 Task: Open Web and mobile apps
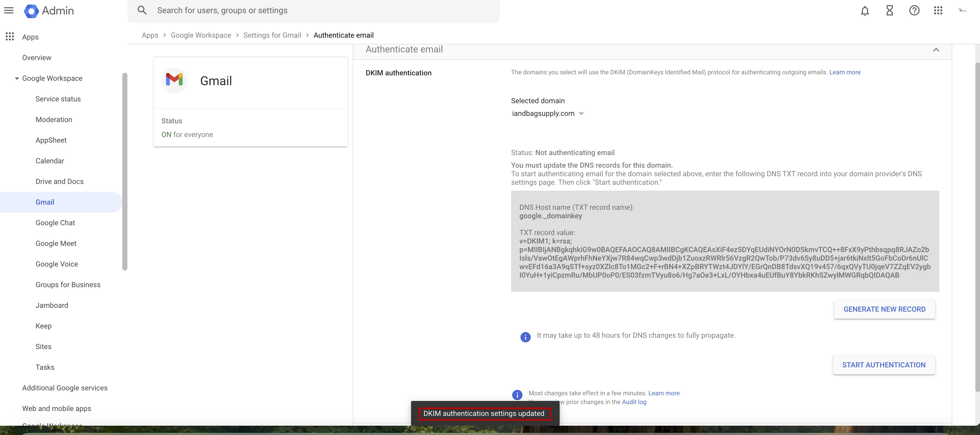pyautogui.click(x=56, y=408)
